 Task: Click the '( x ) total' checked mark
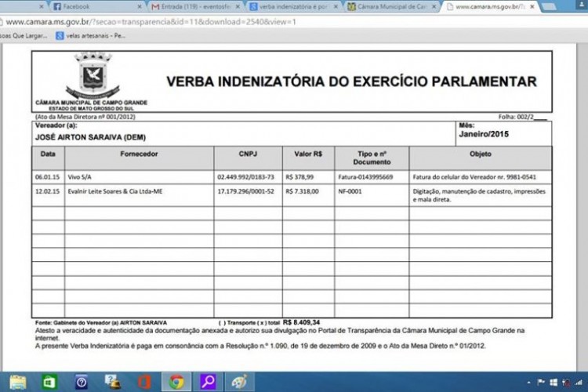click(x=262, y=322)
